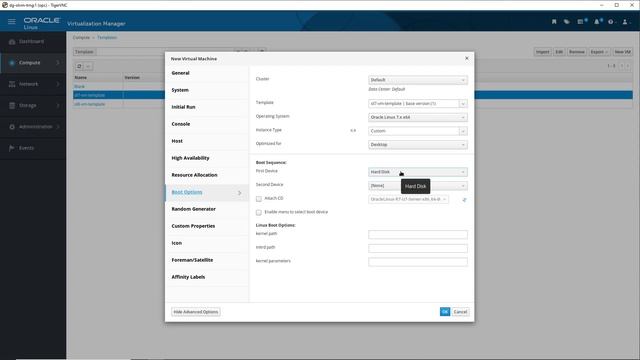Click the Events flag icon in sidebar
The image size is (640, 360).
[12, 148]
